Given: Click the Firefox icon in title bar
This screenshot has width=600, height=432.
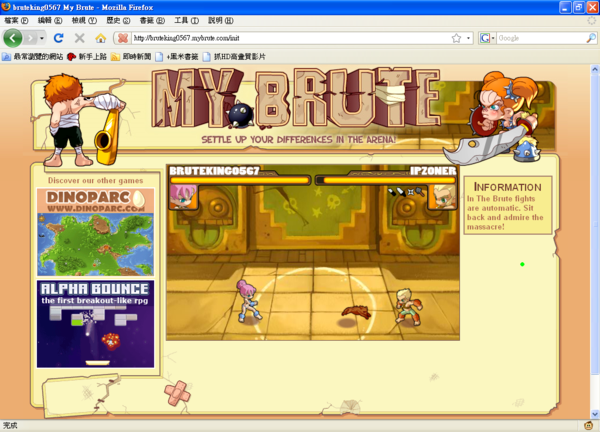Looking at the screenshot, I should [6, 7].
